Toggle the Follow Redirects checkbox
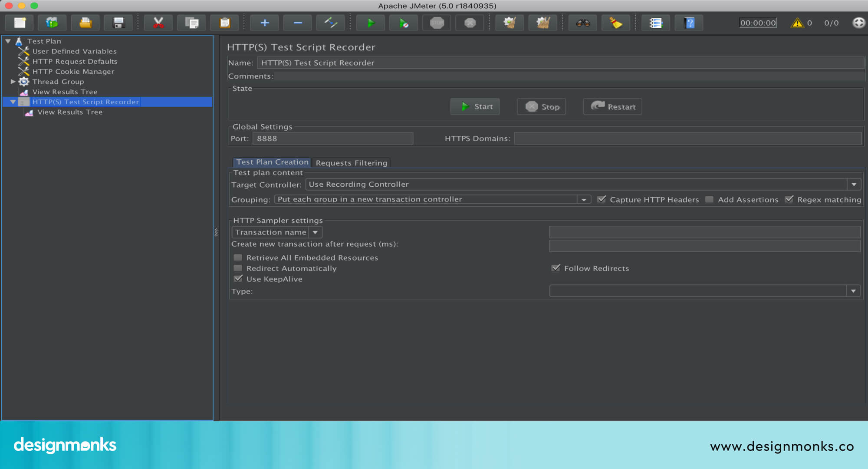868x469 pixels. 556,268
